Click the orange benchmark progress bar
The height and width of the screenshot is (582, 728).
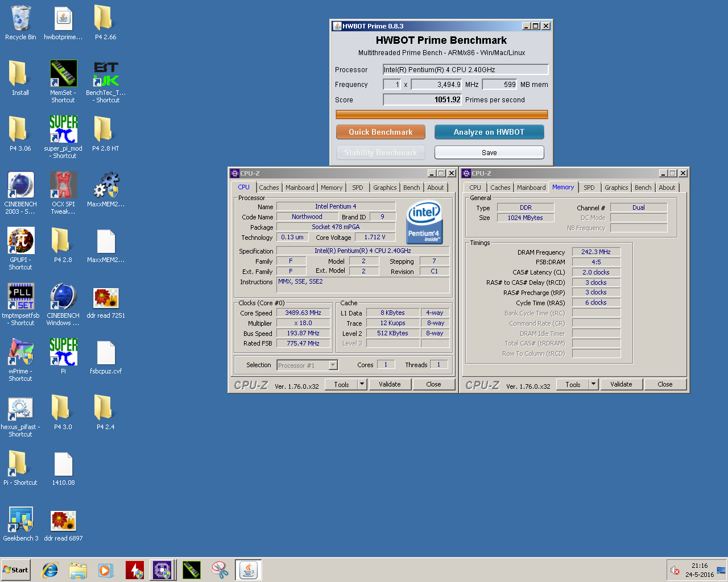[x=442, y=114]
